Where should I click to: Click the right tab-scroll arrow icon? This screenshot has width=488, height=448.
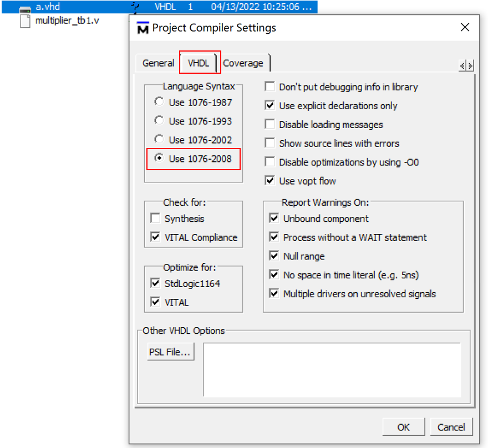click(x=470, y=65)
